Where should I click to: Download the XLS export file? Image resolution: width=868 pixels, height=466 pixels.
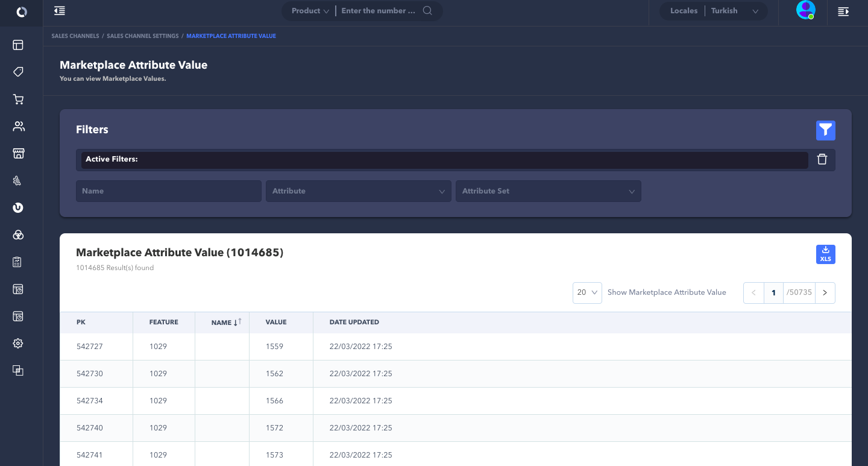(x=825, y=254)
